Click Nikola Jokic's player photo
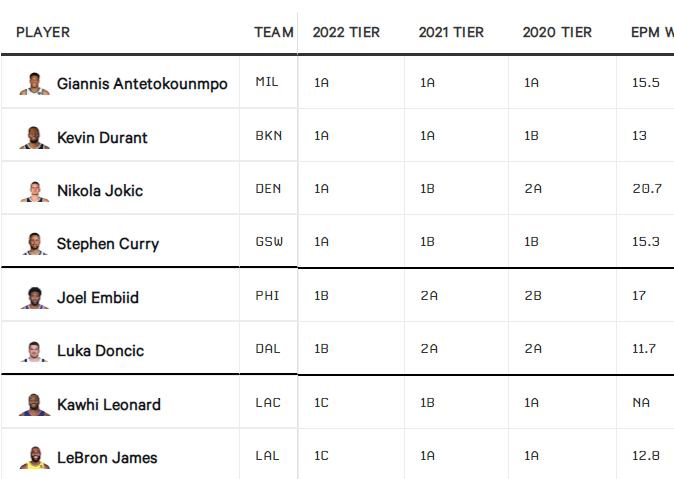674x479 pixels. pyautogui.click(x=34, y=191)
